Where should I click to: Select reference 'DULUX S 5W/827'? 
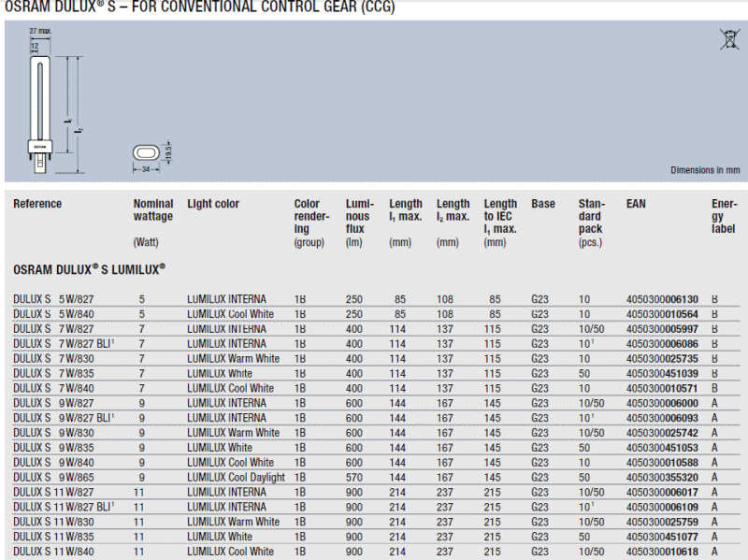[x=53, y=299]
